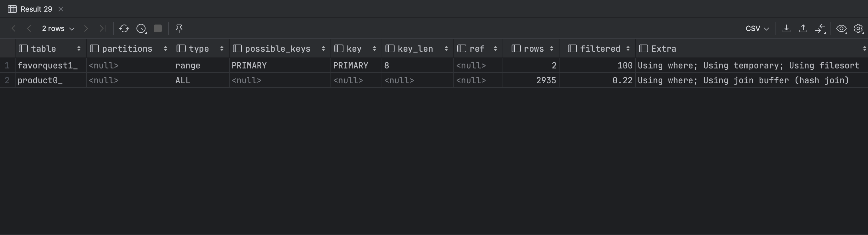Click the key_len value 8

418,66
